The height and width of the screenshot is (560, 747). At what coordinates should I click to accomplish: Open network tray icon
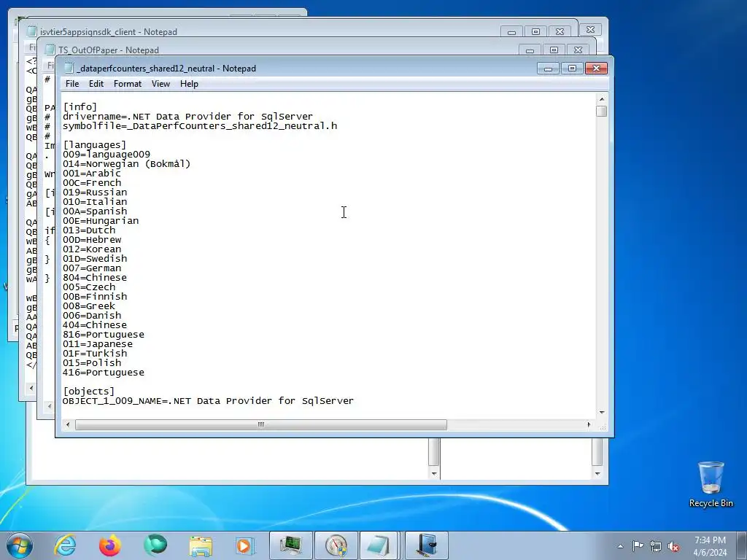656,546
